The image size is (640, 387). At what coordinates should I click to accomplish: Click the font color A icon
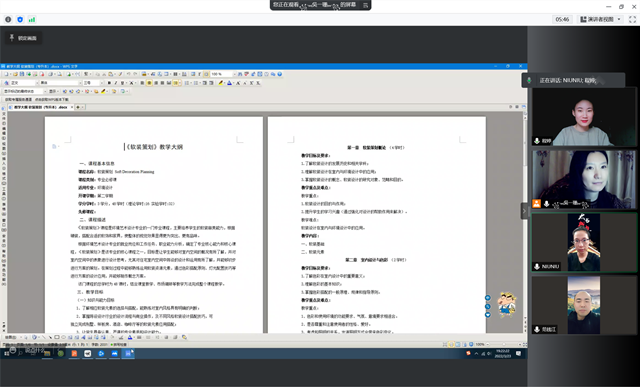tap(229, 83)
